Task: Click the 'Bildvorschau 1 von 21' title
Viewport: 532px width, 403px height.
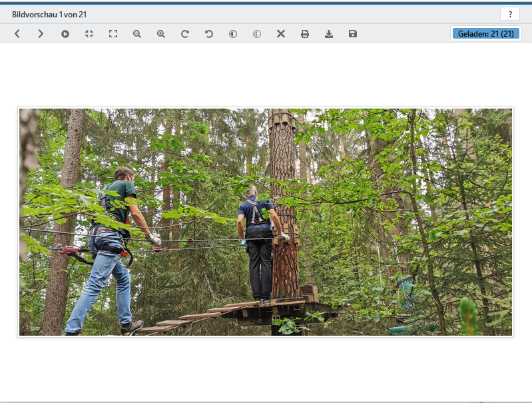Action: tap(49, 14)
